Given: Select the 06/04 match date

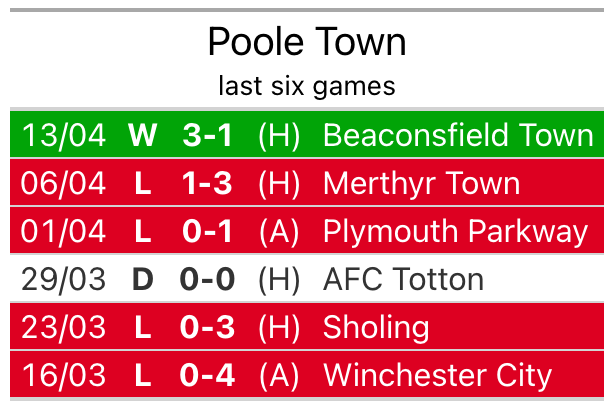Looking at the screenshot, I should (64, 183).
